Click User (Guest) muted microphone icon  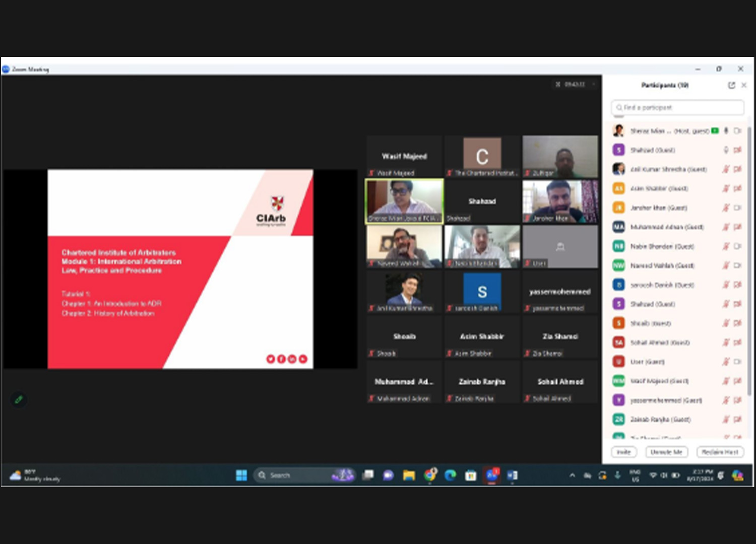726,362
